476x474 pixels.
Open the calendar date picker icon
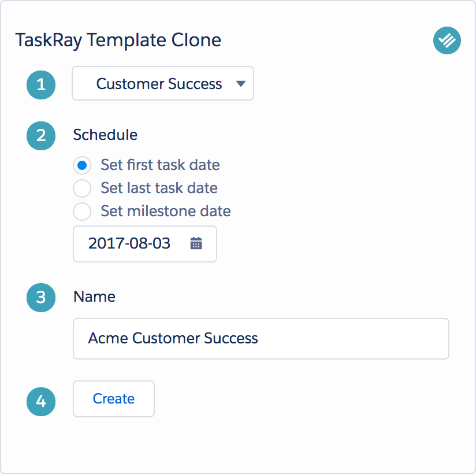click(x=196, y=243)
